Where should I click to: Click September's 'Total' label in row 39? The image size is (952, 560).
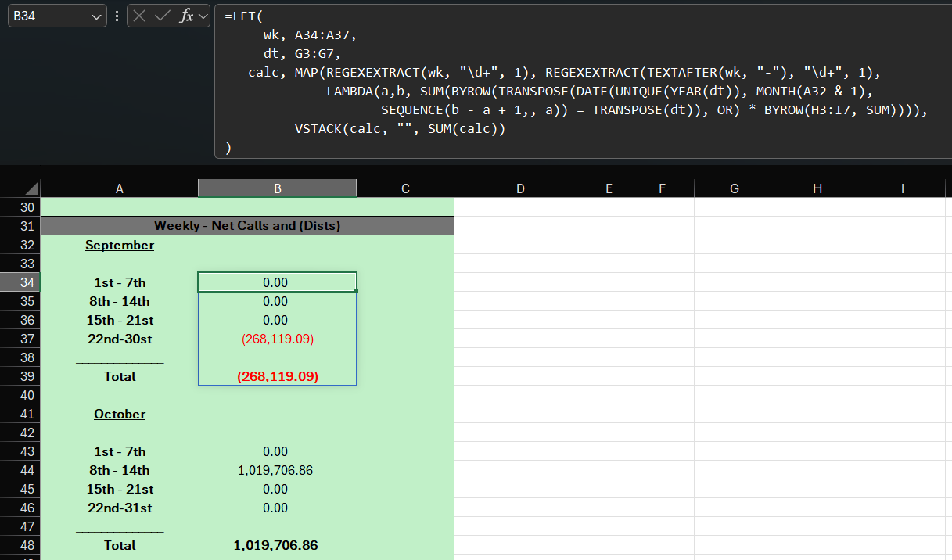coord(120,376)
